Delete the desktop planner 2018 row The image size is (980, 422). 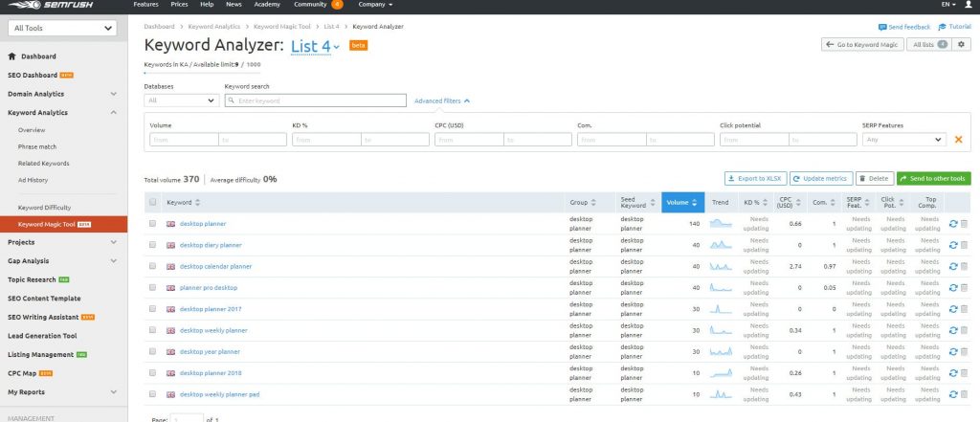(964, 373)
